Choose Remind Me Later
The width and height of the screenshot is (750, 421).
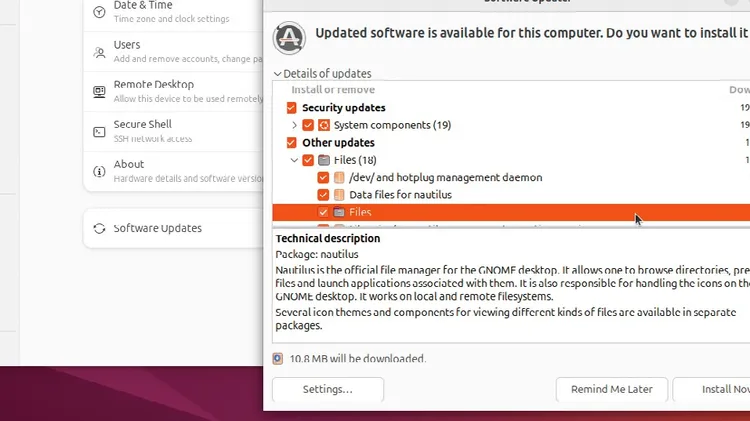(x=612, y=389)
